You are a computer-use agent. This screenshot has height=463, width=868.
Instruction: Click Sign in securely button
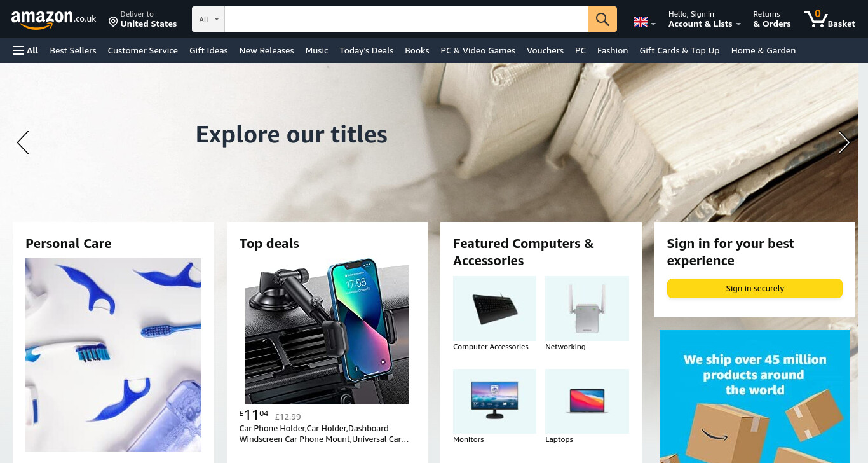tap(755, 288)
